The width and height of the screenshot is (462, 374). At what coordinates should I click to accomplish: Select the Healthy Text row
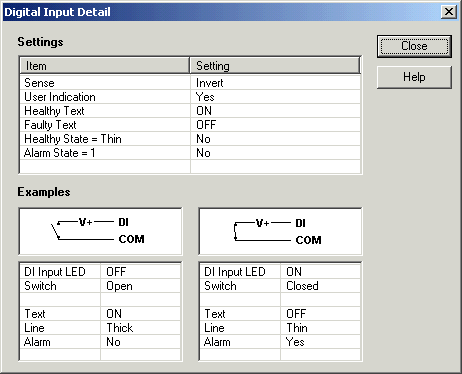(190, 111)
